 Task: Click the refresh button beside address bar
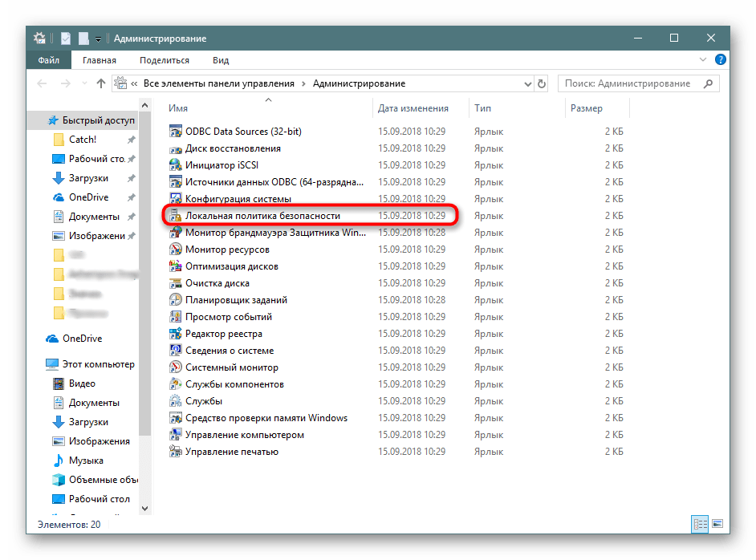(542, 83)
